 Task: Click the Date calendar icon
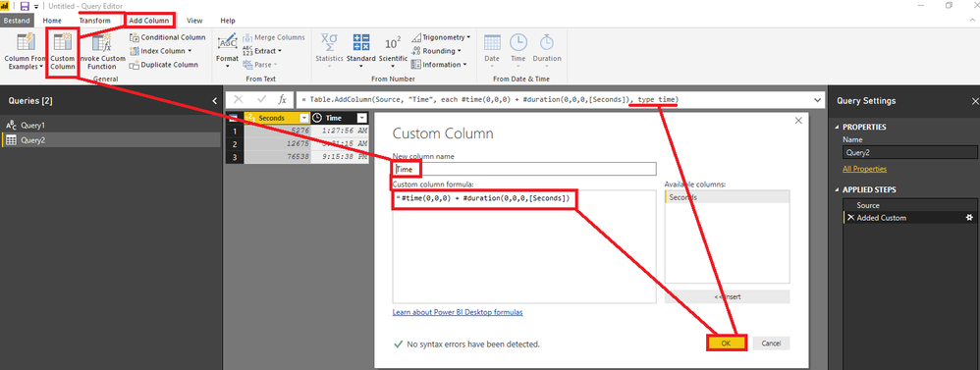(492, 42)
